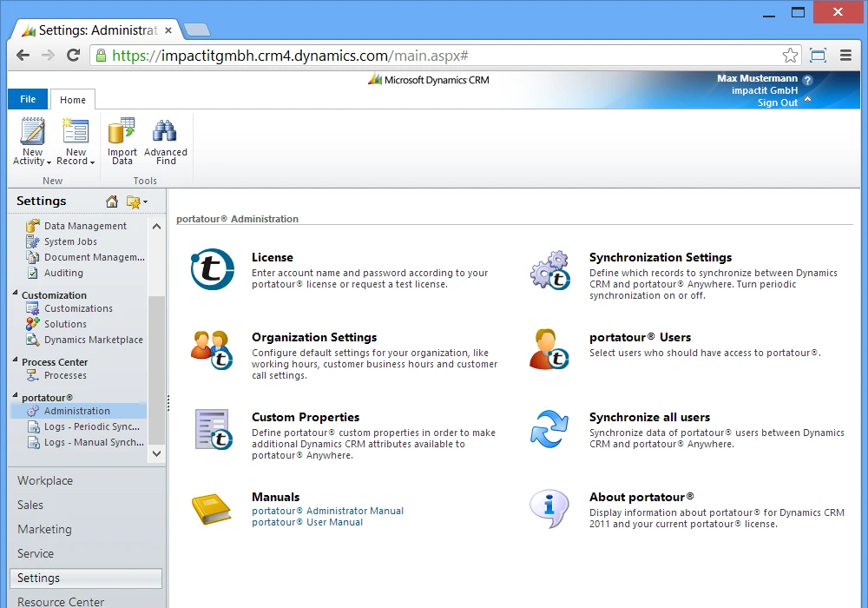Click the Manuals yellow book icon

pos(212,508)
